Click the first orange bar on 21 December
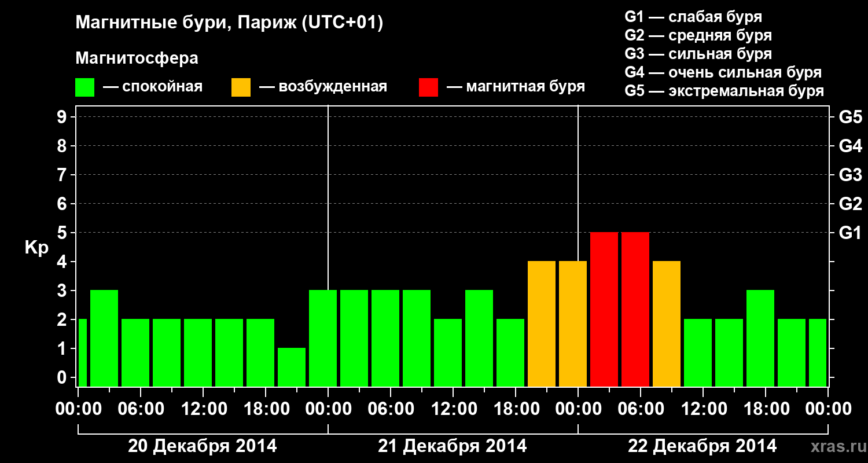Screen dimensions: 868x463 click(x=542, y=324)
